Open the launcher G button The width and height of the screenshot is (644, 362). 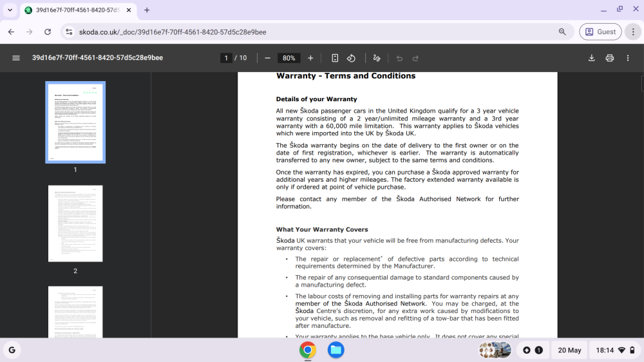click(x=12, y=350)
